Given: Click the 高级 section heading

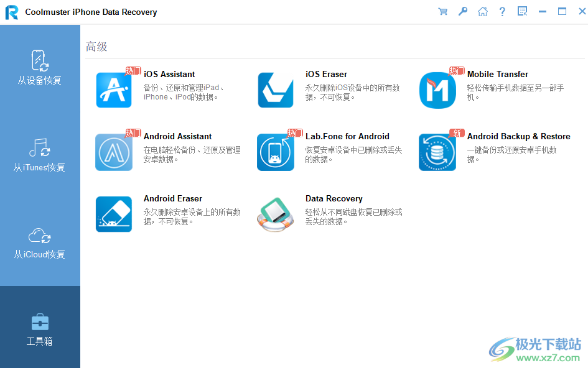Looking at the screenshot, I should [x=96, y=47].
